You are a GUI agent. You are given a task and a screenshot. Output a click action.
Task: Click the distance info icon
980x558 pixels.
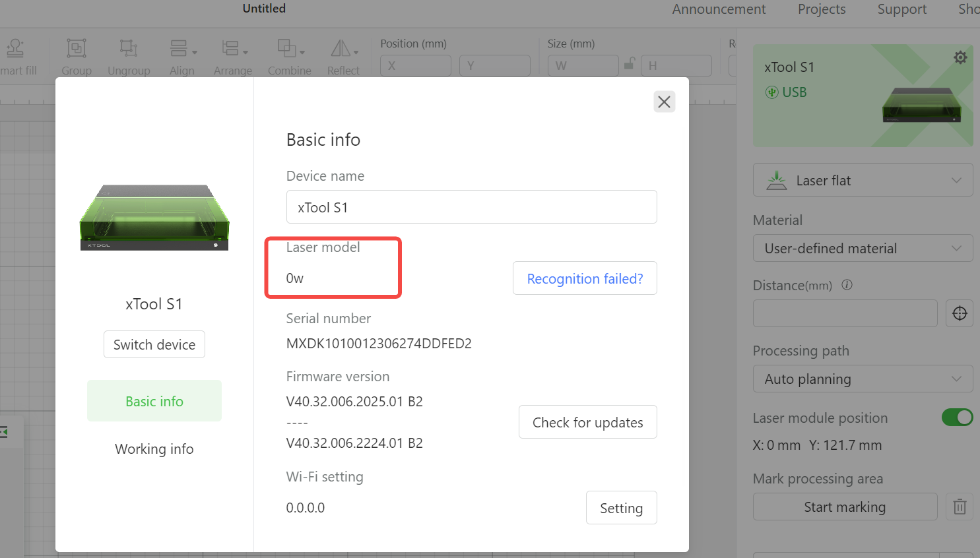point(847,285)
